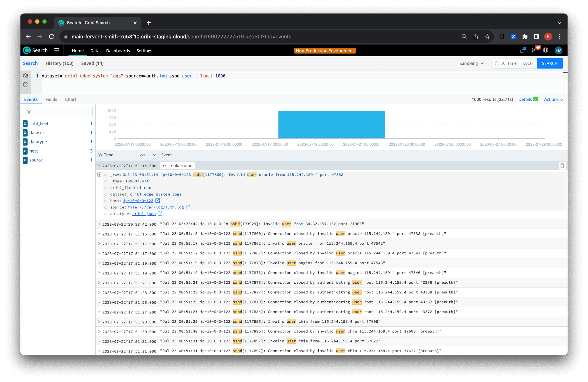The width and height of the screenshot is (588, 382).
Task: Collapse the expanded 17:51:14 event row
Action: point(99,166)
